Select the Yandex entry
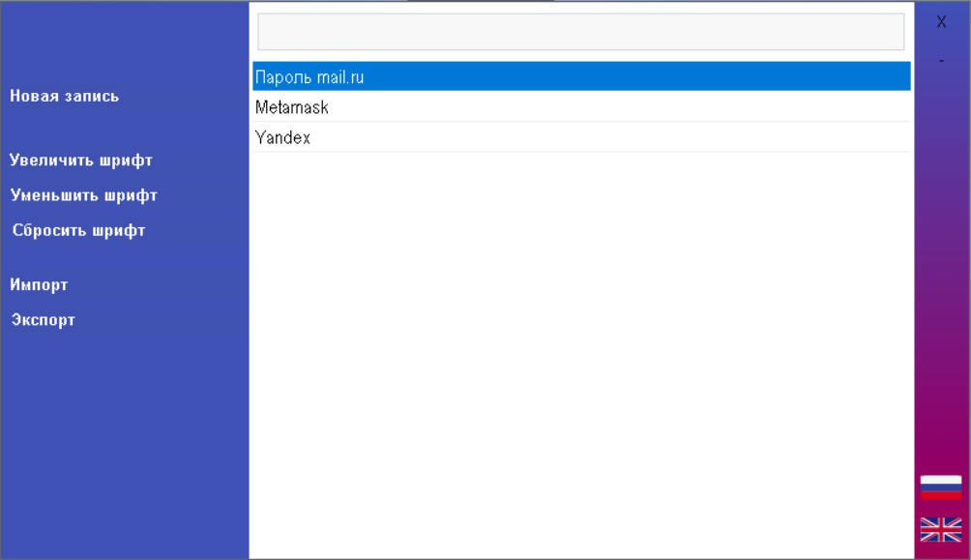The width and height of the screenshot is (971, 560). point(581,137)
